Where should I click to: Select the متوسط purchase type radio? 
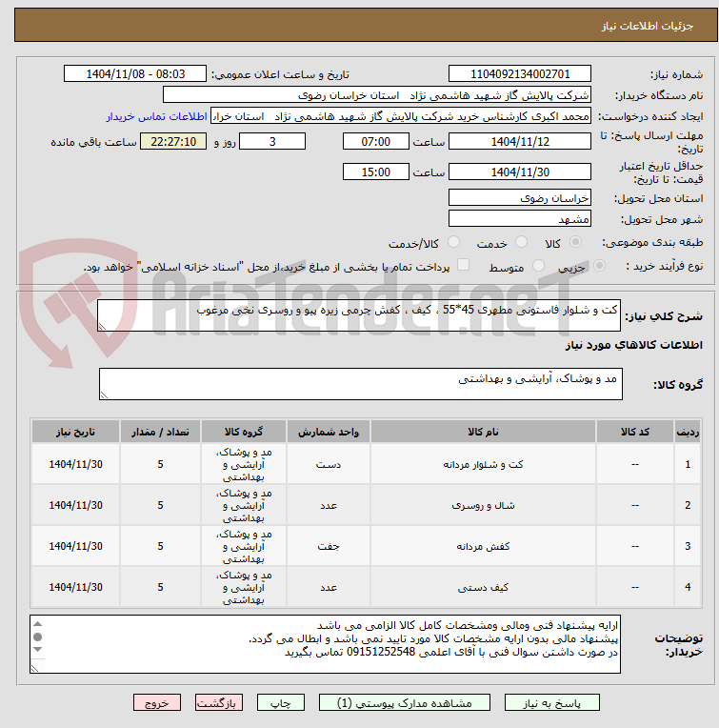tap(538, 266)
